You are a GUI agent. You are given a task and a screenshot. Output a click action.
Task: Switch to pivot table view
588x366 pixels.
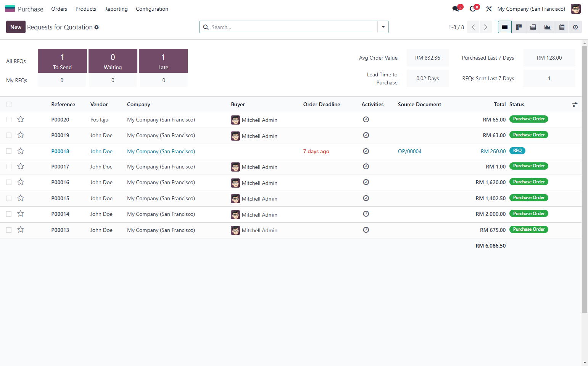[533, 27]
